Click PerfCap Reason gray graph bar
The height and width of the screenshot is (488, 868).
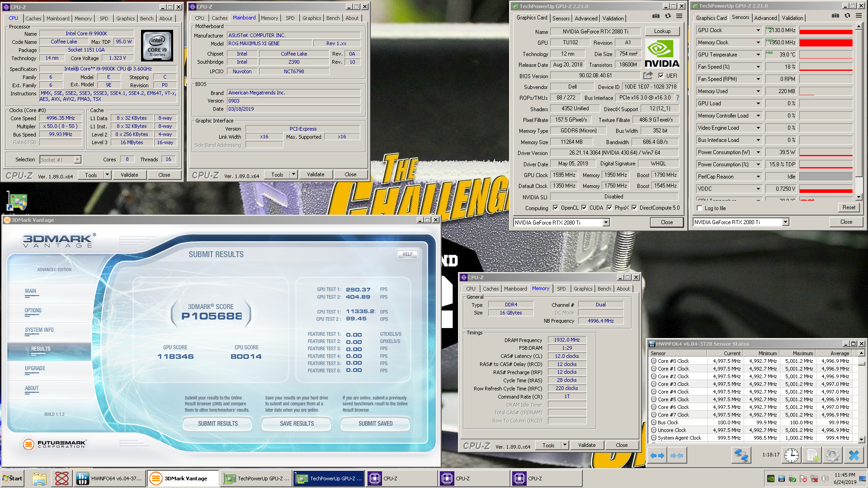pos(826,177)
